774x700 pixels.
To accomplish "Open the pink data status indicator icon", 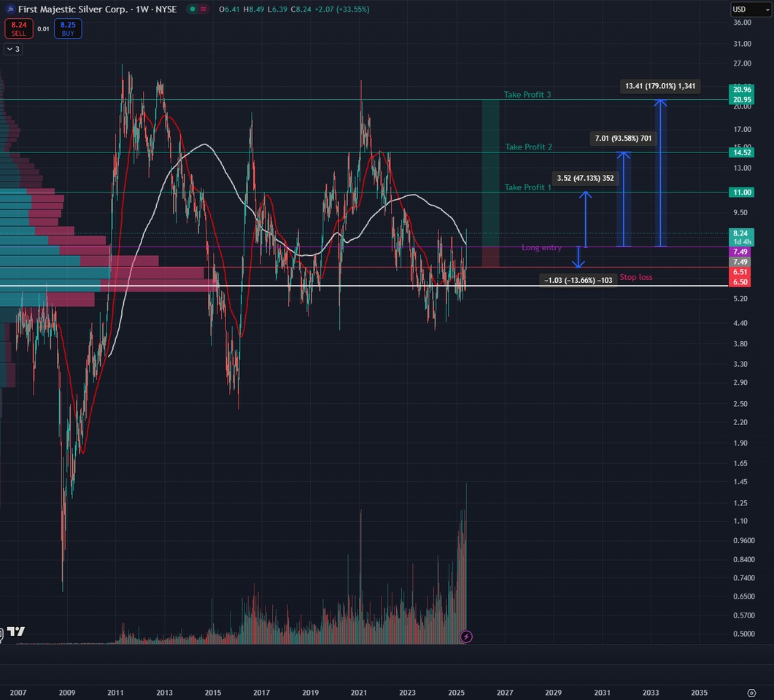I will pos(204,9).
